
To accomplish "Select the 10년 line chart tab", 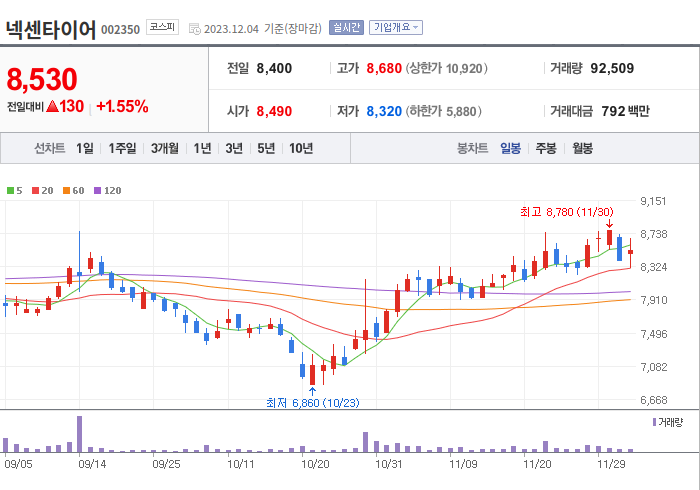I will tap(301, 148).
